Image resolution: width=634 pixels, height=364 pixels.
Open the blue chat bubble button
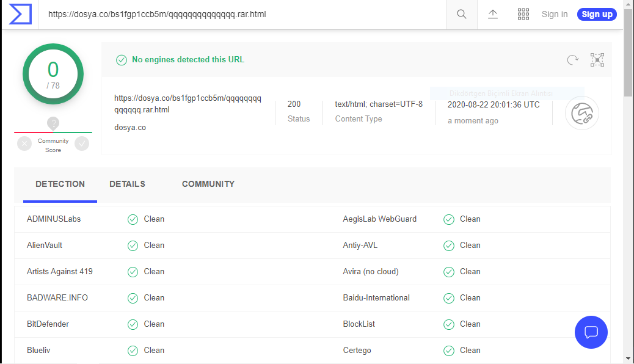click(x=591, y=332)
